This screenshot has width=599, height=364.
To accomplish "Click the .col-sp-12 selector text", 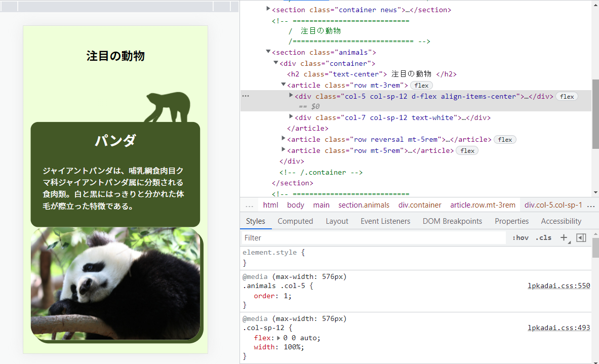I will [264, 328].
